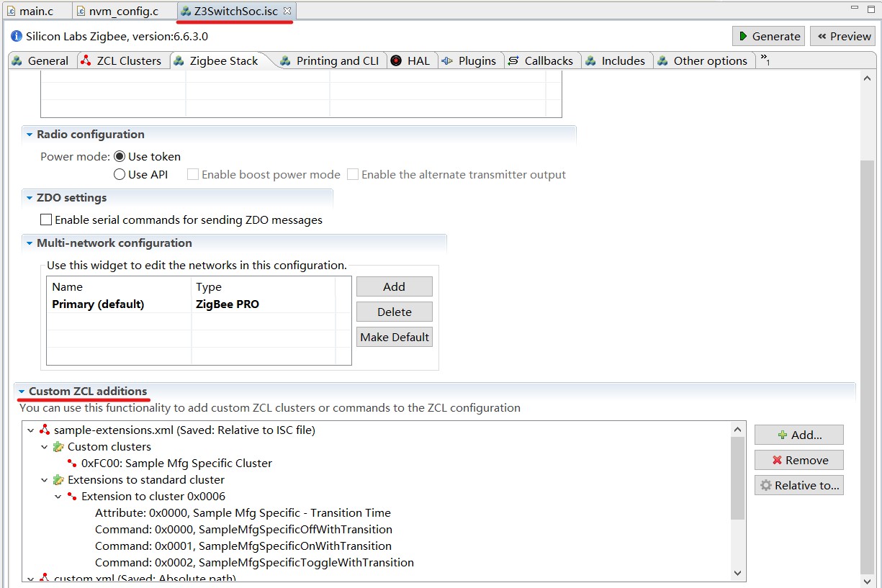Image resolution: width=882 pixels, height=588 pixels.
Task: Click the Type column header
Action: click(x=263, y=286)
